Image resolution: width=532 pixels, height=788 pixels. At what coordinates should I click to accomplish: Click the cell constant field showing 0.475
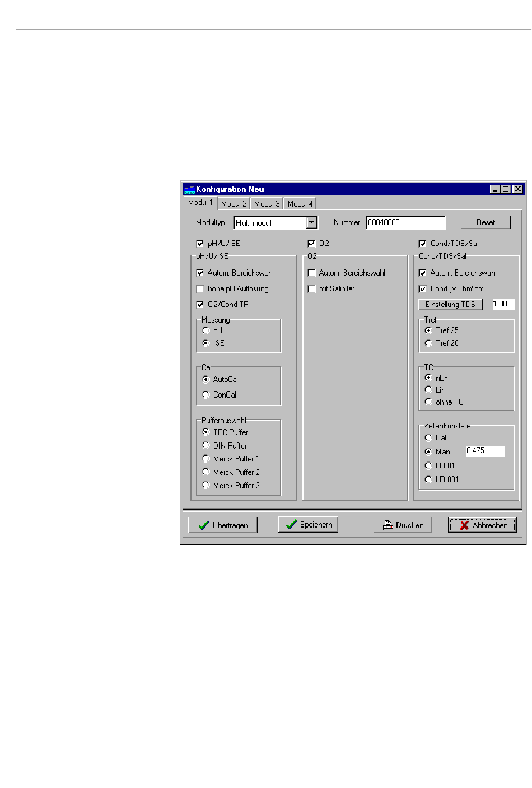click(486, 451)
